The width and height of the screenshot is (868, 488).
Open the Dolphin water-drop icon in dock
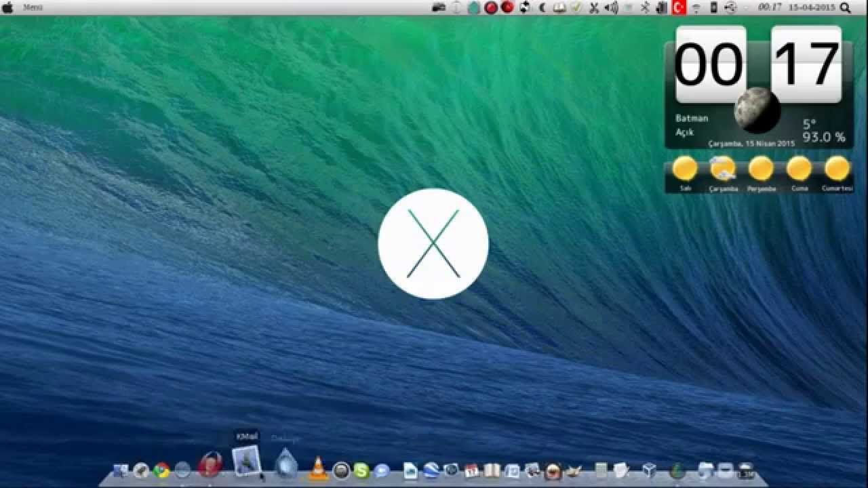click(286, 464)
